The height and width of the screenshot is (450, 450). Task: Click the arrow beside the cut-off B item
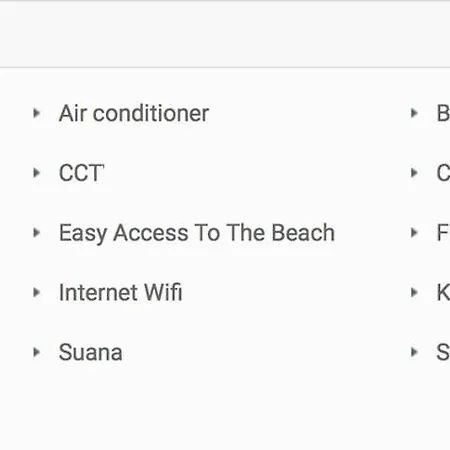414,113
